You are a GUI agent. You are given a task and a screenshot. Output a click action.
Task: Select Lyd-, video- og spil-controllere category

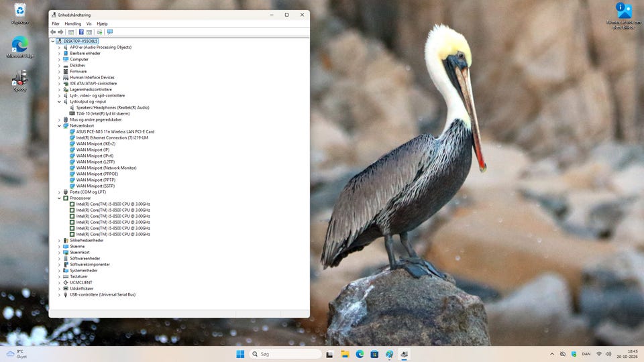tap(97, 96)
